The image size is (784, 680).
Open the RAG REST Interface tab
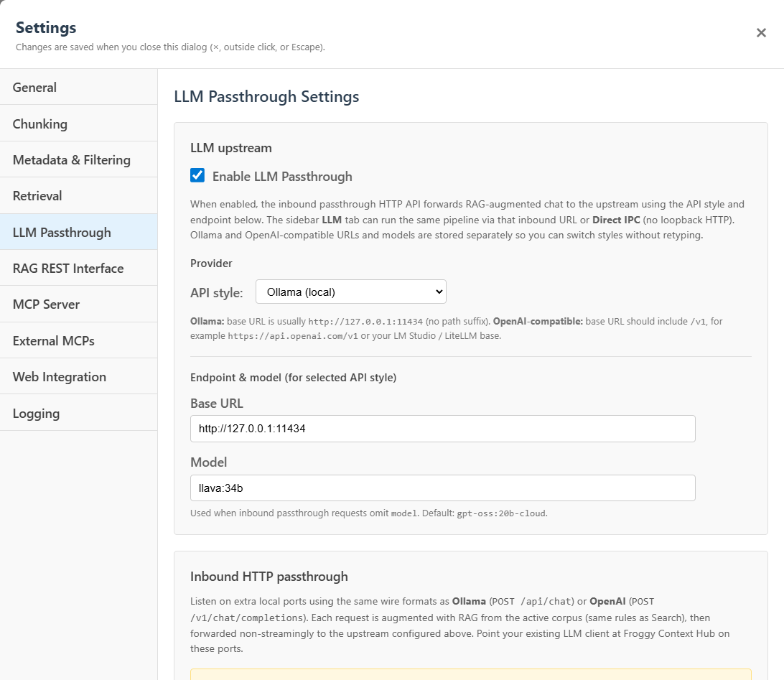(x=78, y=268)
